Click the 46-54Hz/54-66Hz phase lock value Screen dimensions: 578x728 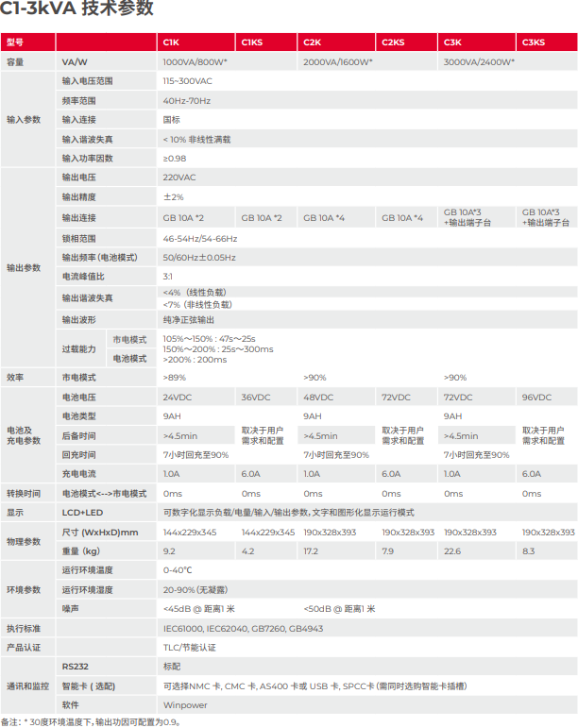tap(199, 239)
